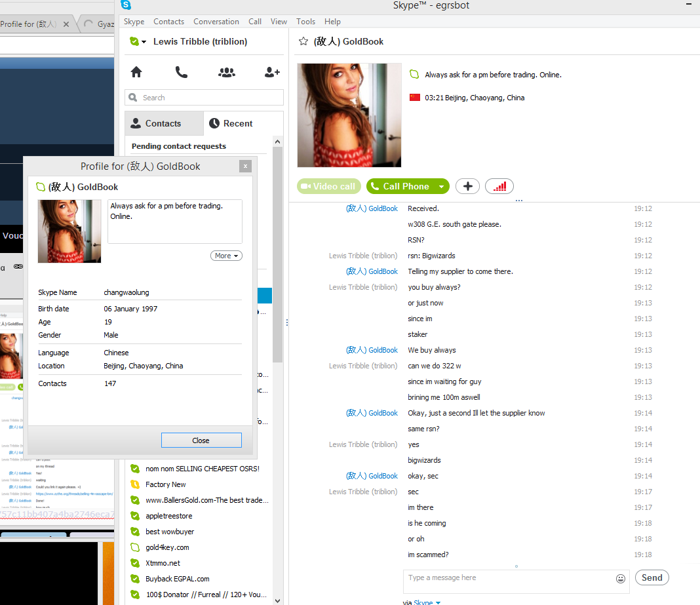Click (敌人) GoldBook sender link at Received.
The height and width of the screenshot is (605, 700).
click(x=372, y=208)
